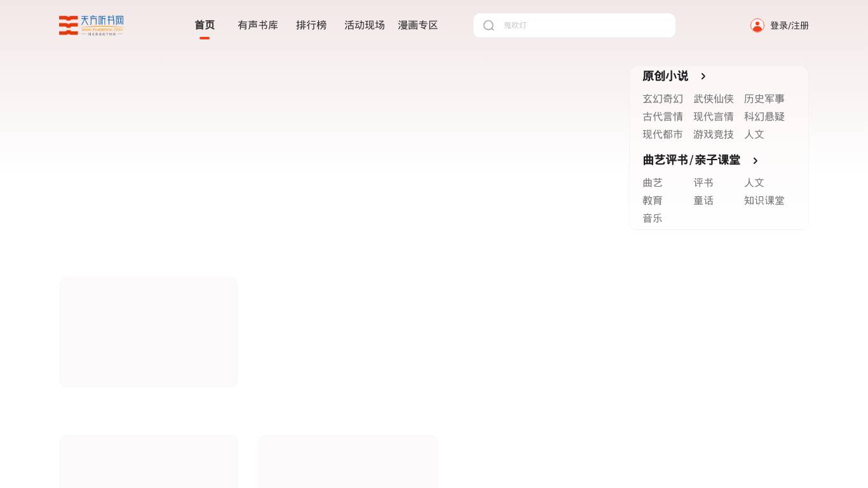Select the 首页 navigation item
Viewport: 868px width, 488px height.
[x=205, y=25]
